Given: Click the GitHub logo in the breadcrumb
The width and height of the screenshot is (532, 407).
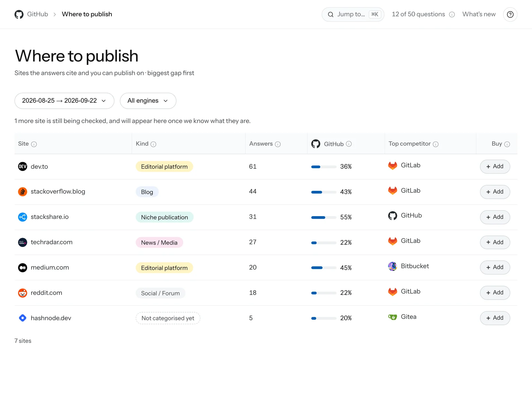Looking at the screenshot, I should [x=19, y=14].
